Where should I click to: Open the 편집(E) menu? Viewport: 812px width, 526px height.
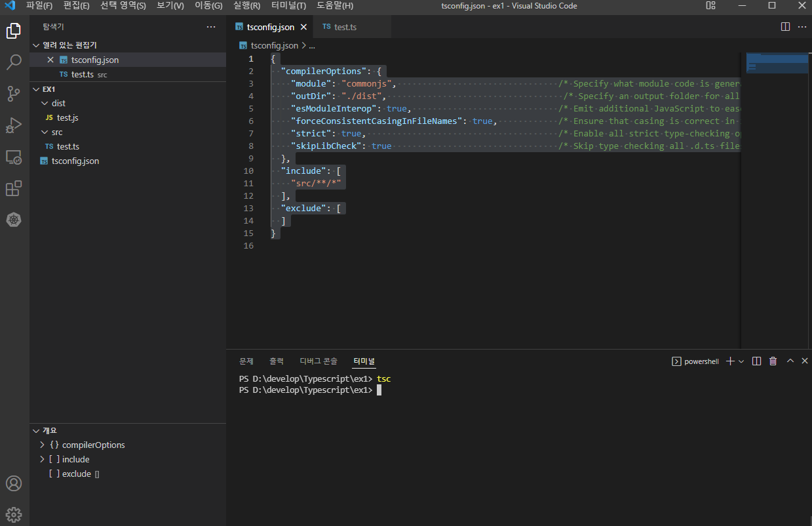[x=77, y=6]
